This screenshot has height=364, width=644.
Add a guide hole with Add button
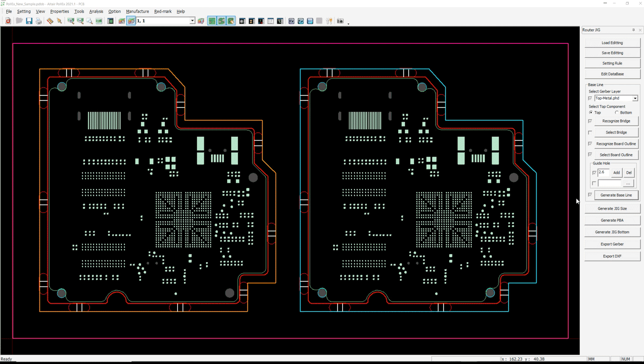(x=617, y=173)
